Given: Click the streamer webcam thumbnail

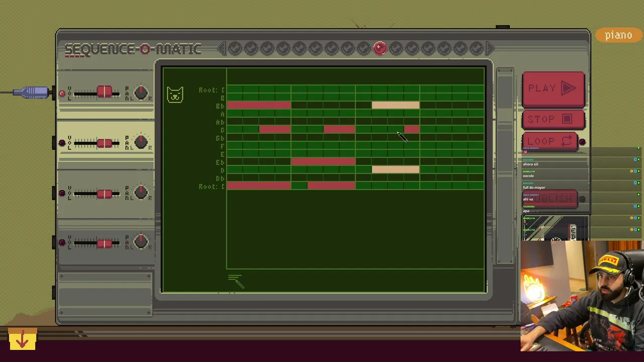Looking at the screenshot, I should [x=582, y=296].
